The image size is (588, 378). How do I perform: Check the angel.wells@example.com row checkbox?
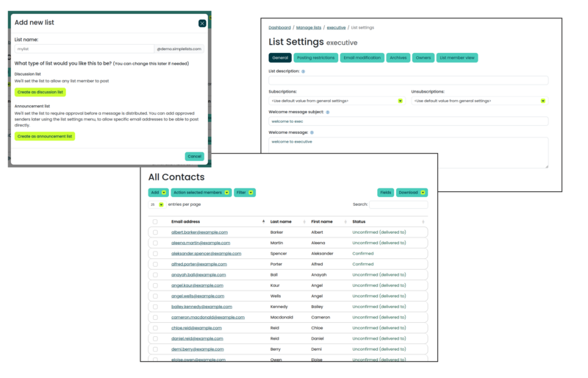coord(155,296)
